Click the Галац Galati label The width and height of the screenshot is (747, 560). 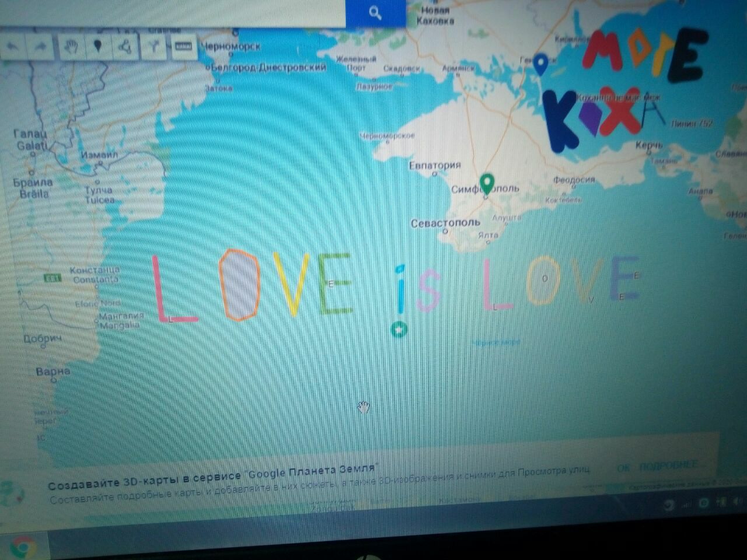click(x=30, y=140)
